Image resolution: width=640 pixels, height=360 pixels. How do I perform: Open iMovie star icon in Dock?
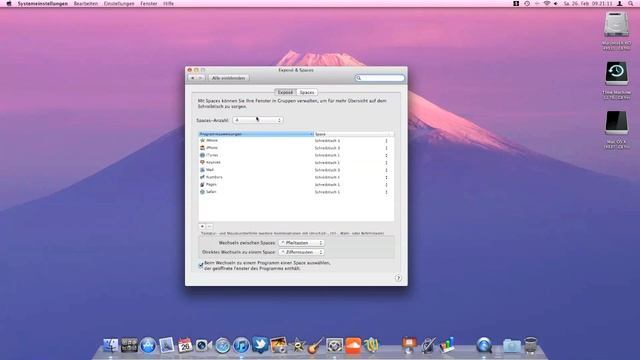pyautogui.click(x=298, y=346)
